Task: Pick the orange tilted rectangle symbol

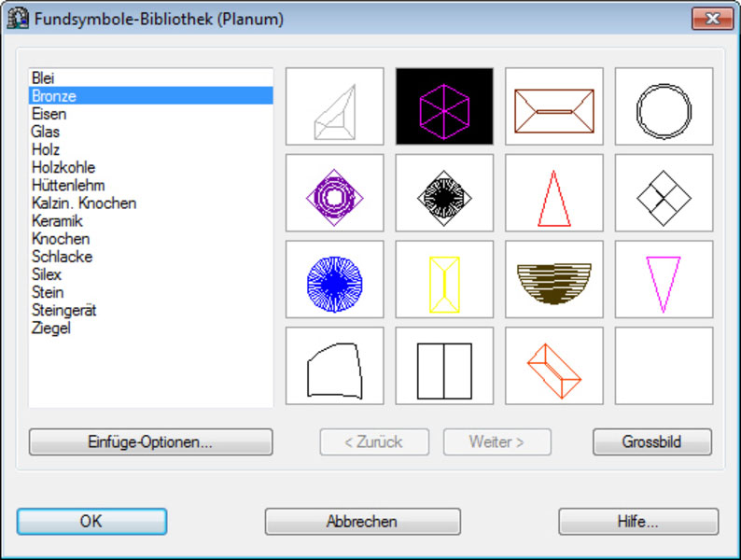Action: 554,366
